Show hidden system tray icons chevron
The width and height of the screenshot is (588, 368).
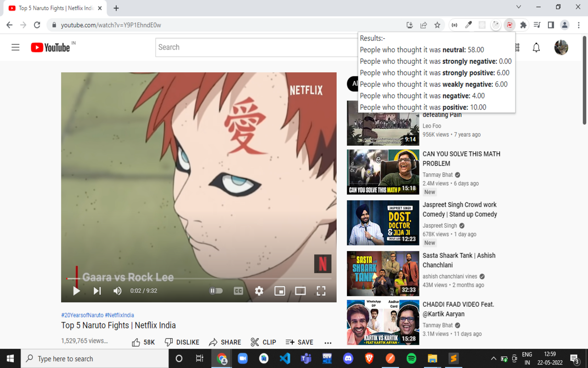493,359
